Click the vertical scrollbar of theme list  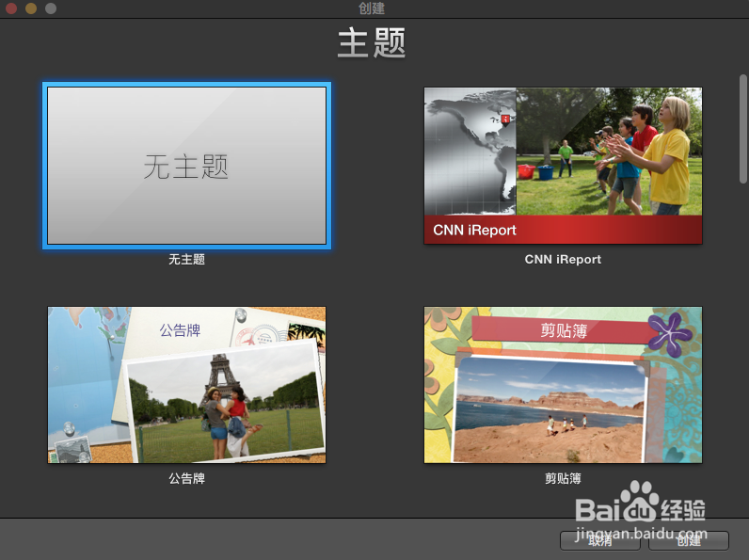pyautogui.click(x=742, y=129)
